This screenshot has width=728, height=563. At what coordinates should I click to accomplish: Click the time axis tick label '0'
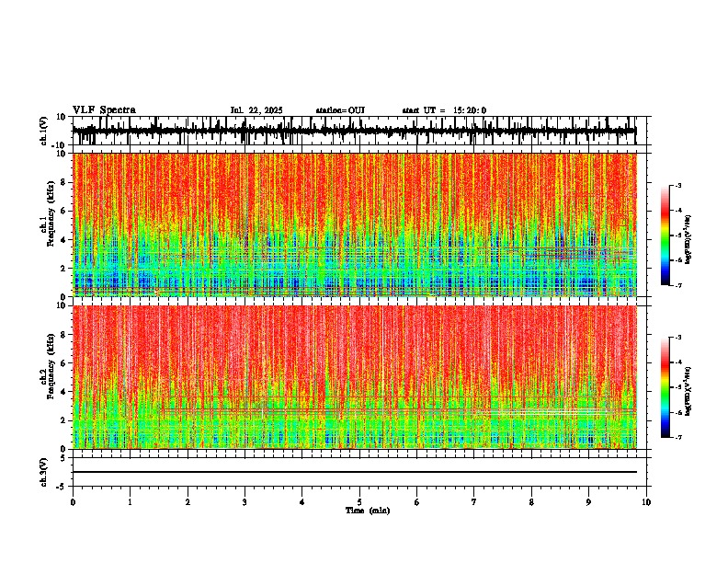coord(73,502)
